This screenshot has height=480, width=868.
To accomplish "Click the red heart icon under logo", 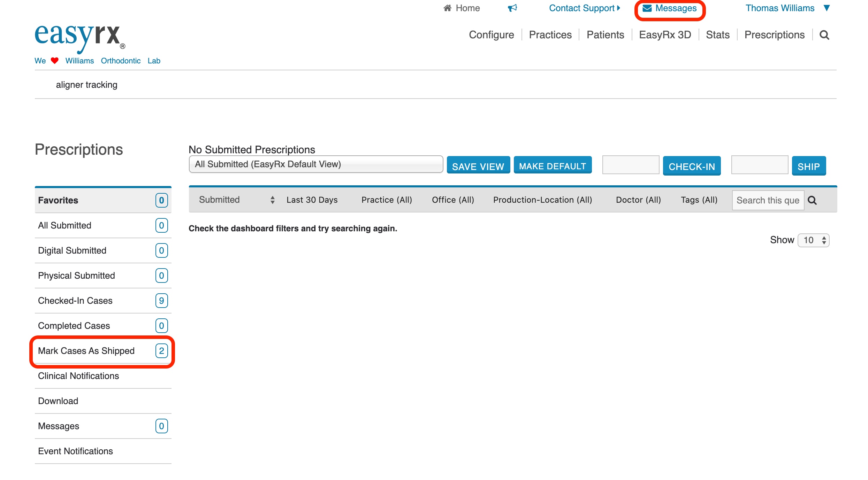I will click(x=55, y=61).
